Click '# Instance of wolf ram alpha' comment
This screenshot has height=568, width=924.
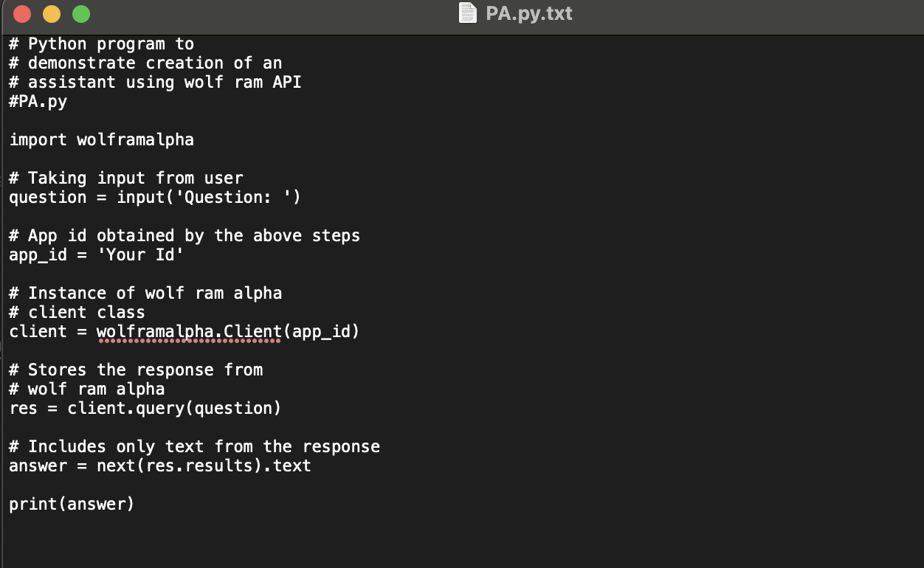click(145, 293)
